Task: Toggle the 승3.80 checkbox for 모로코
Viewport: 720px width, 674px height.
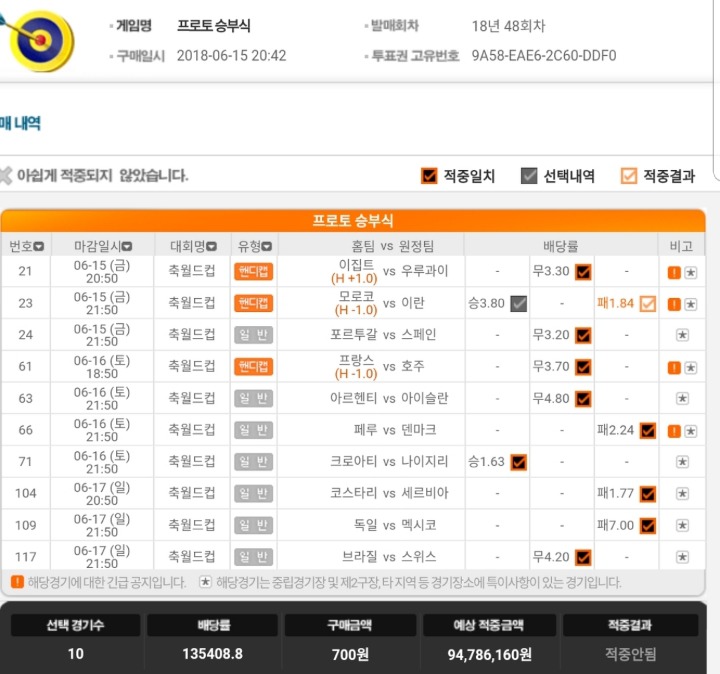Action: pyautogui.click(x=518, y=303)
